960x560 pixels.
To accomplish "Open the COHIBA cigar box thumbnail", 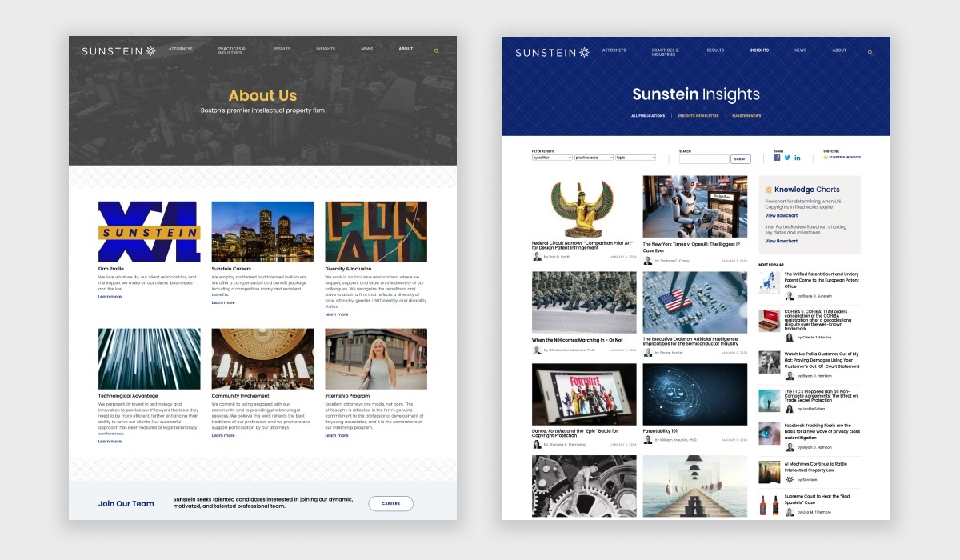I will (770, 321).
